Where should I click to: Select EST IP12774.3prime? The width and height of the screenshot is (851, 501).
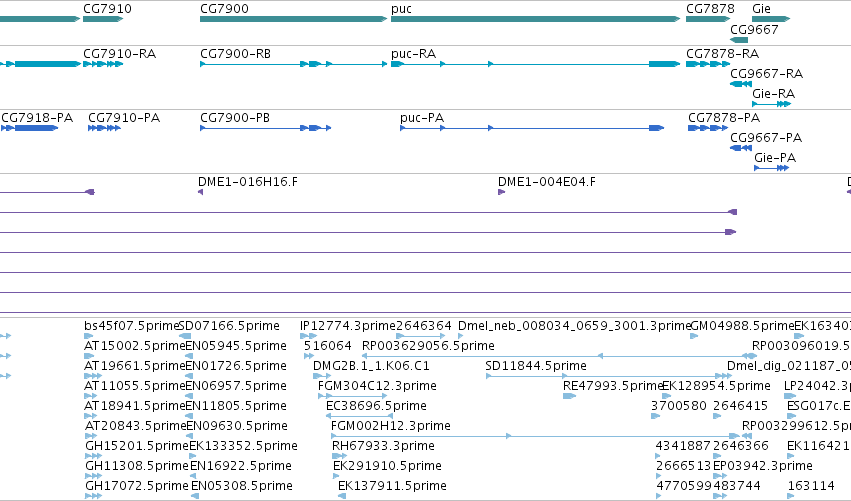(x=348, y=326)
